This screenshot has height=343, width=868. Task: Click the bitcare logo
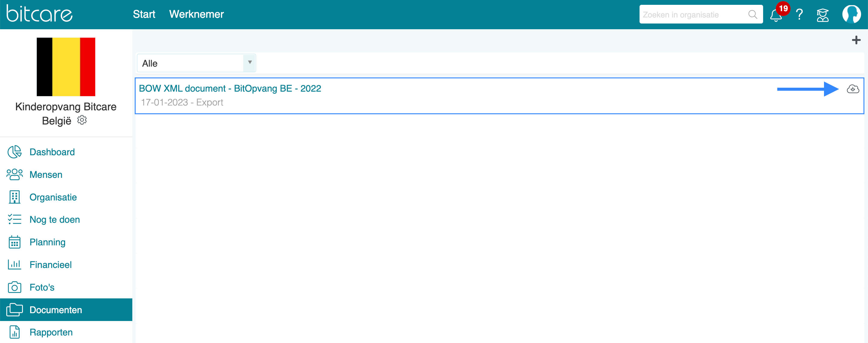pyautogui.click(x=39, y=14)
